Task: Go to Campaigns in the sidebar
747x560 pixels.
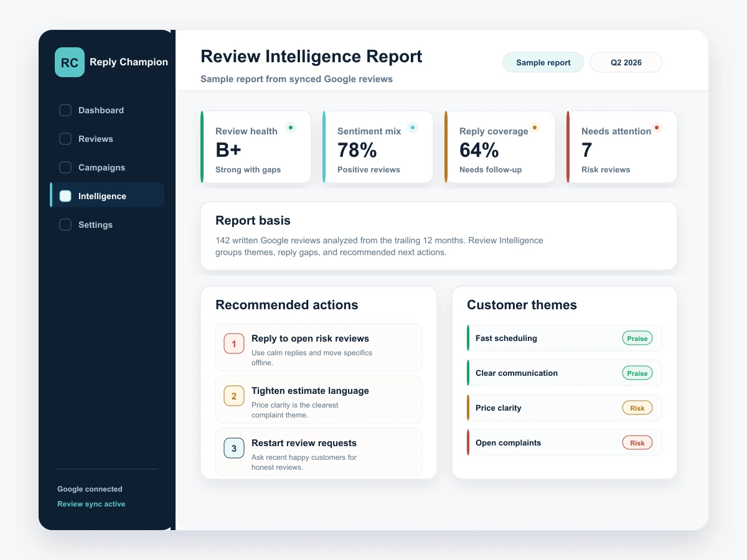Action: (x=107, y=167)
